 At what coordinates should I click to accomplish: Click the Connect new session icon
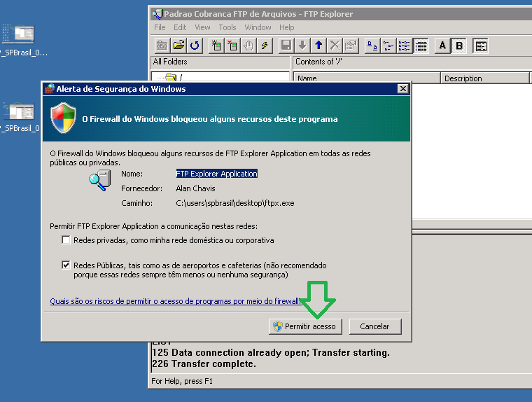point(216,46)
